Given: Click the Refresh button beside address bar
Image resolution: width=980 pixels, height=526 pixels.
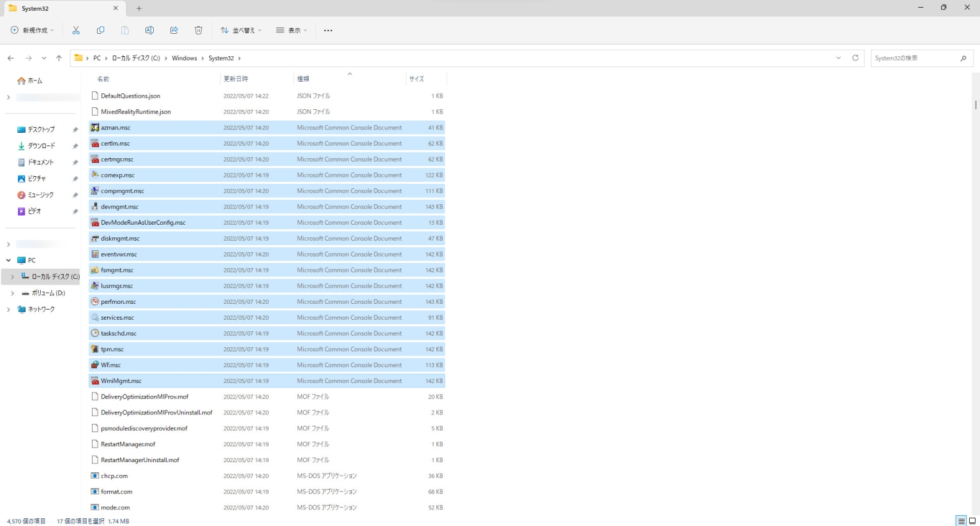Looking at the screenshot, I should (x=856, y=58).
